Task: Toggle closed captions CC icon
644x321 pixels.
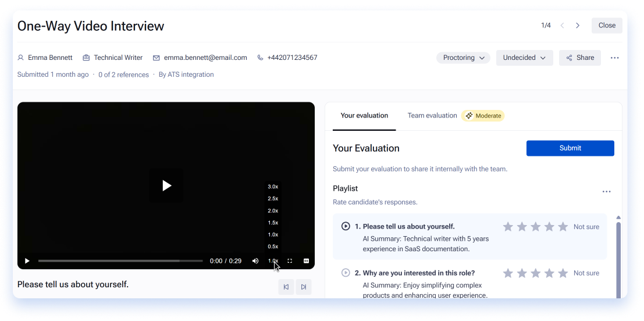Action: (x=306, y=261)
